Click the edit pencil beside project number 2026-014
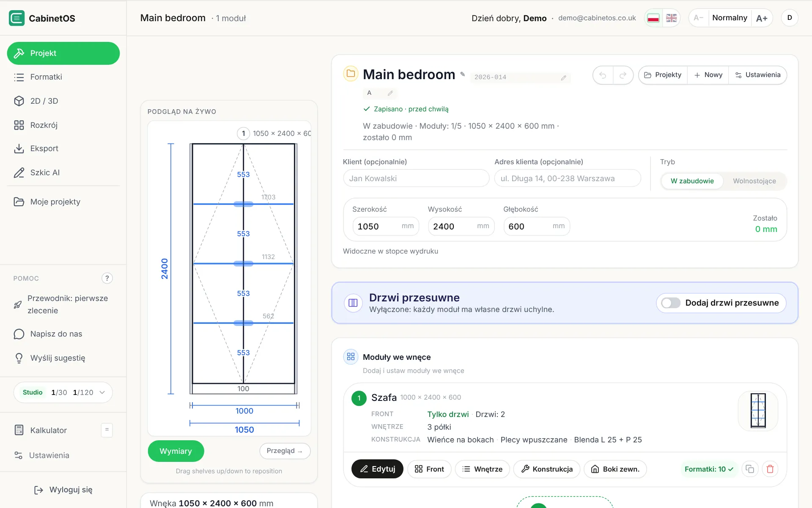 tap(563, 78)
